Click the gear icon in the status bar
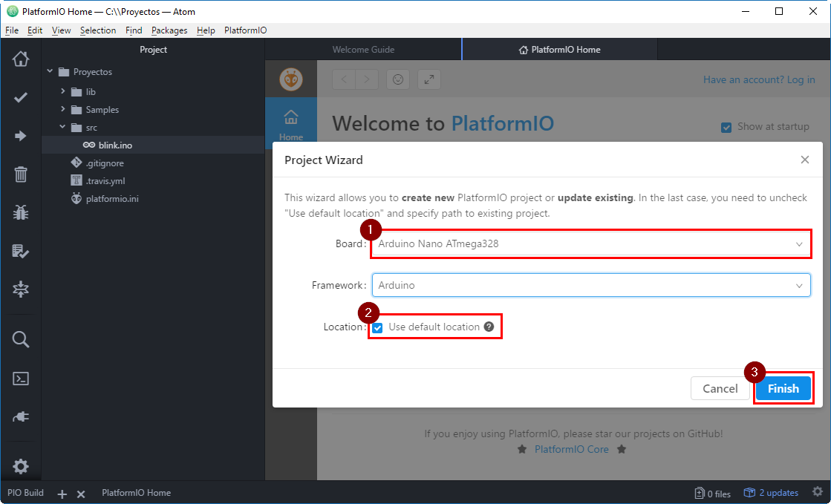Image resolution: width=831 pixels, height=504 pixels. coord(818,492)
